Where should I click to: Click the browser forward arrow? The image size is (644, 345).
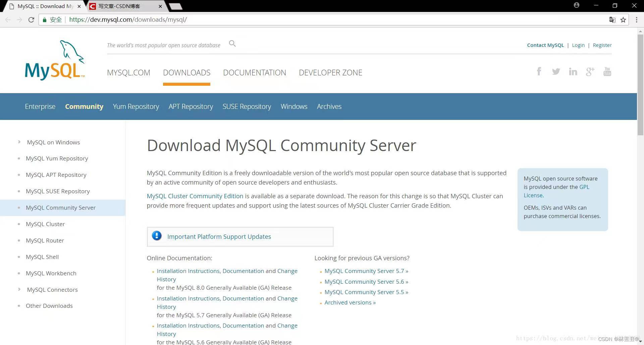pos(19,20)
